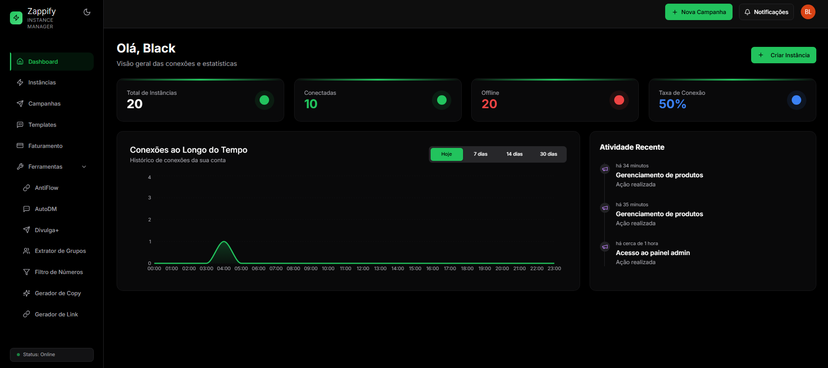Screen dimensions: 828x368
Task: Open the Notificações button
Action: (x=766, y=12)
